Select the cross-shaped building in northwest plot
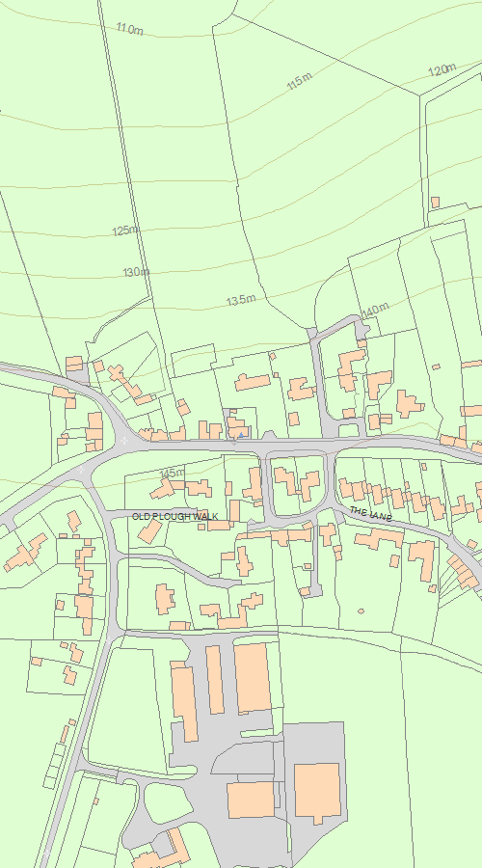The image size is (482, 868). pyautogui.click(x=117, y=373)
